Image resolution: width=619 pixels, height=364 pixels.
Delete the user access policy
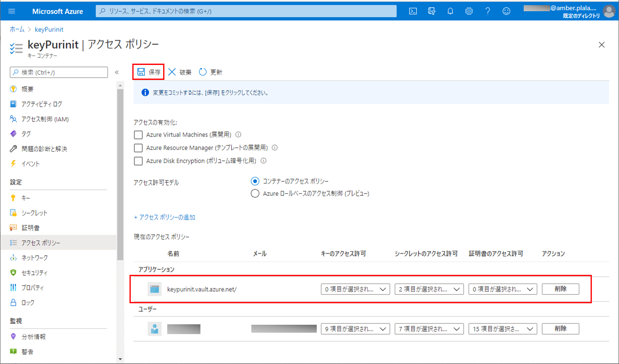(x=561, y=328)
